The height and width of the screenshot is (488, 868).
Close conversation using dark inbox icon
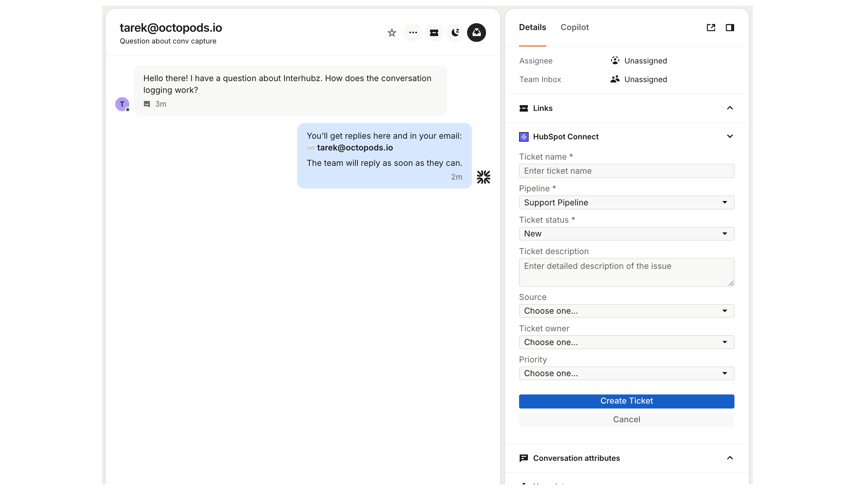pyautogui.click(x=477, y=33)
